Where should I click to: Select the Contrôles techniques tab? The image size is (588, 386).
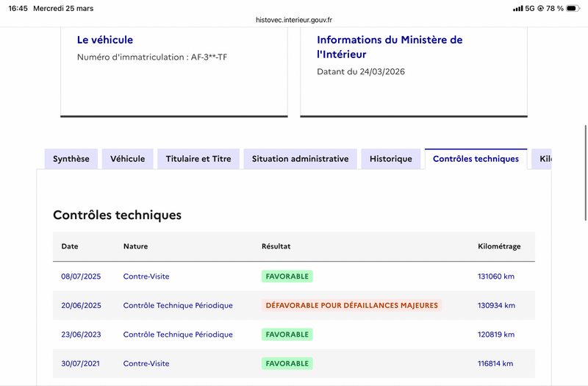tap(476, 159)
